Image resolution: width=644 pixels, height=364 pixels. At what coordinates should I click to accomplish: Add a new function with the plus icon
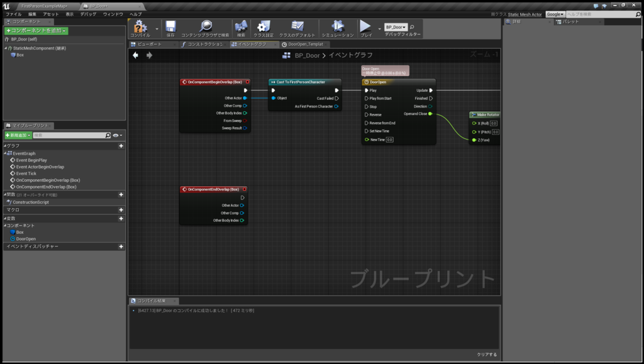(121, 194)
